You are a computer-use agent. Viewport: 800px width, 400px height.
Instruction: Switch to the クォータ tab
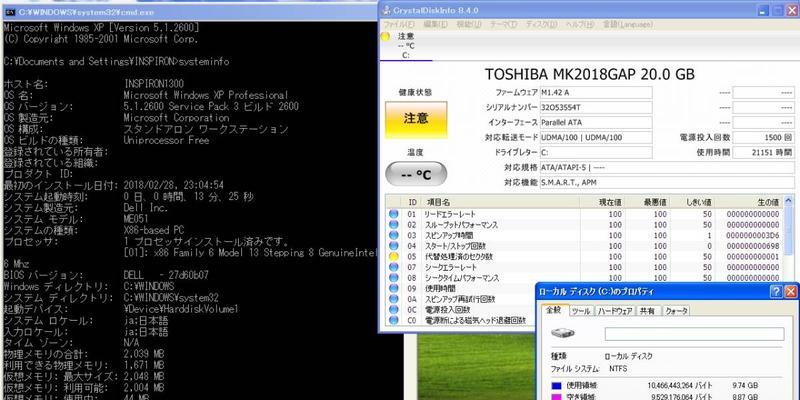[677, 311]
